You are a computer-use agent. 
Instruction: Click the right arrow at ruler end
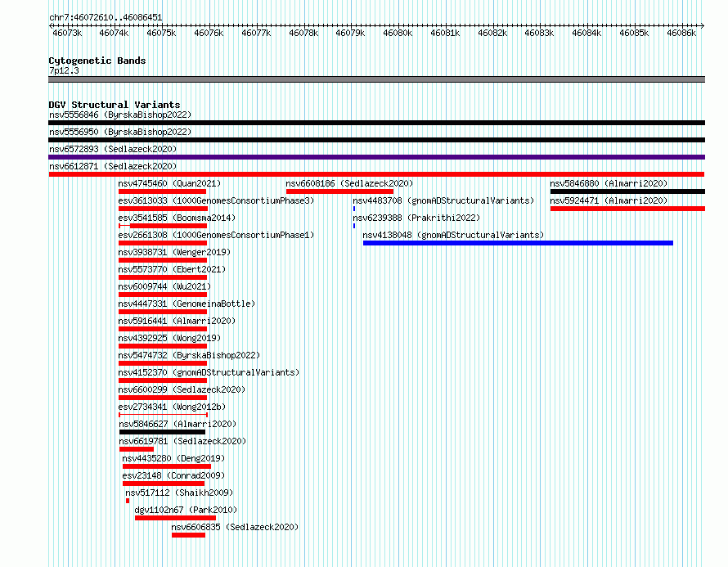(702, 25)
